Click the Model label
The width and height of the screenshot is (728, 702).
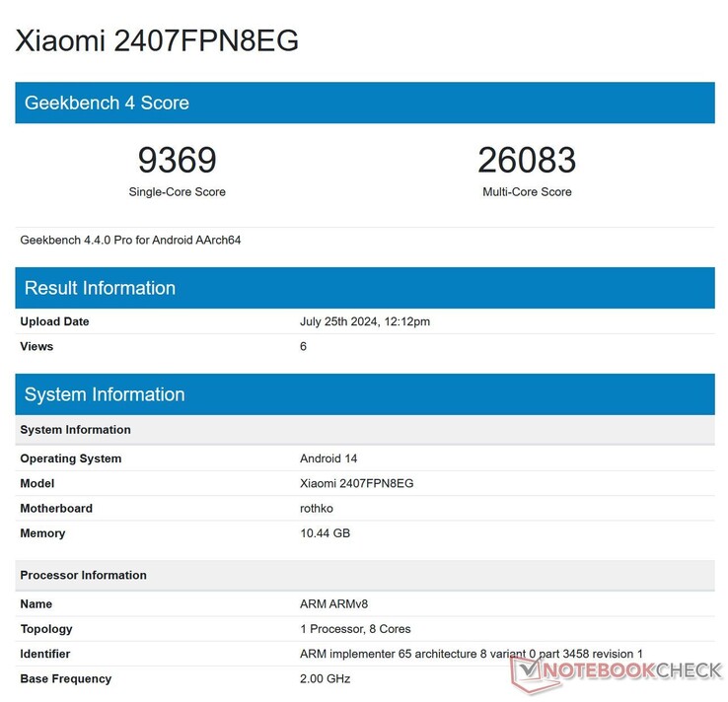click(x=37, y=483)
